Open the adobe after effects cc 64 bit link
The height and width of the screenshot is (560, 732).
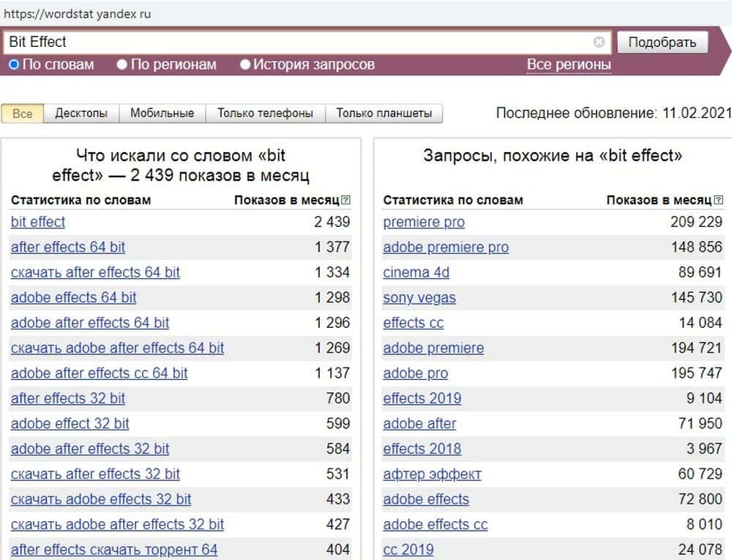[x=100, y=373]
